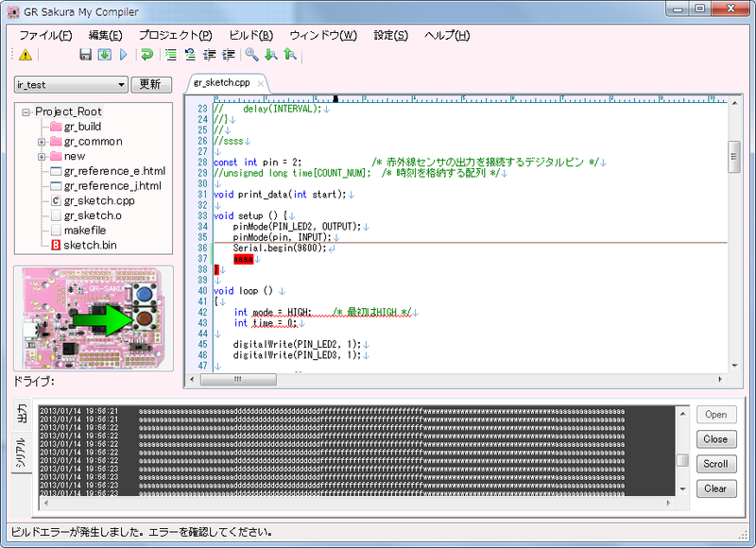Increase indent with the right-arrow lines icon
This screenshot has height=548, width=756.
(x=229, y=55)
